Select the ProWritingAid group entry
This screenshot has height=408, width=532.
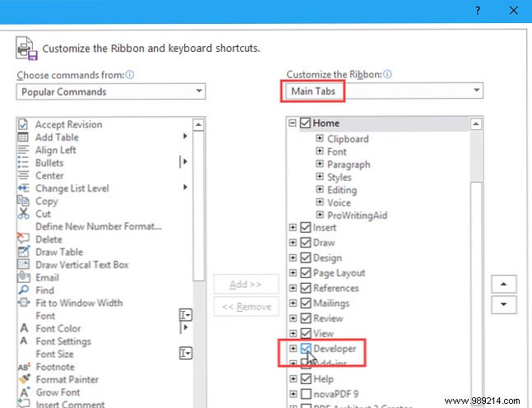point(357,216)
